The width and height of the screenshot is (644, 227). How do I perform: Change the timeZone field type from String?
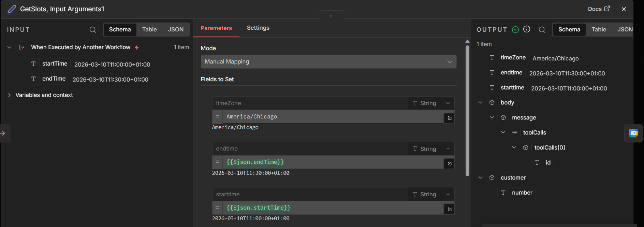[x=431, y=103]
